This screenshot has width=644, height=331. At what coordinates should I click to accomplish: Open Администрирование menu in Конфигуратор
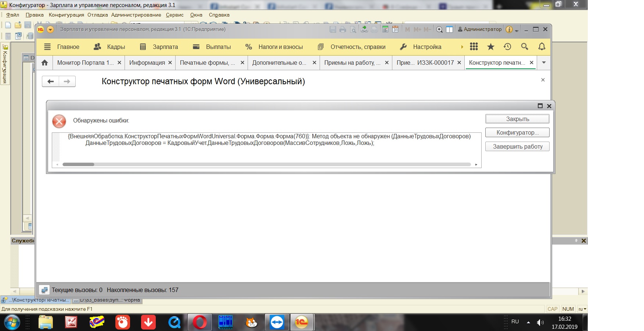coord(136,15)
